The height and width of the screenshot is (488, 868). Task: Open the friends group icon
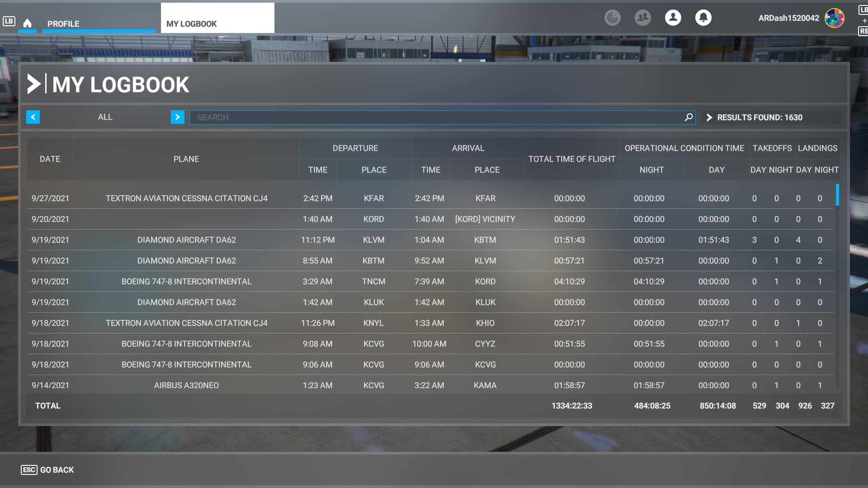point(642,18)
